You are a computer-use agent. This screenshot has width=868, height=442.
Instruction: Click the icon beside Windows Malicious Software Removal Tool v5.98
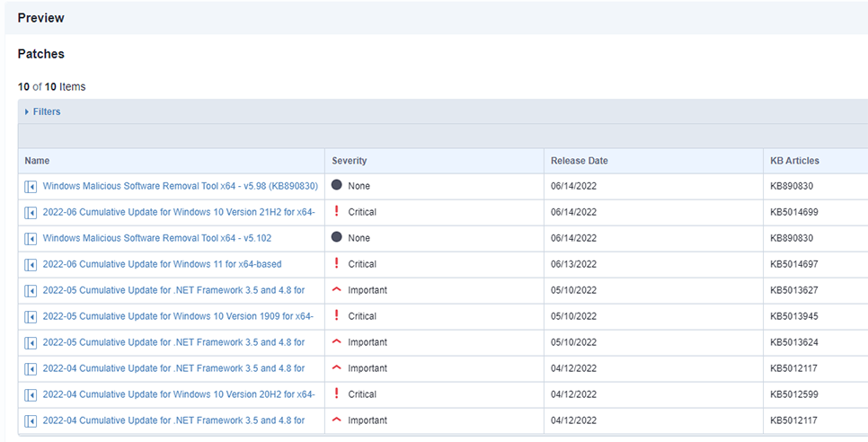pos(31,187)
